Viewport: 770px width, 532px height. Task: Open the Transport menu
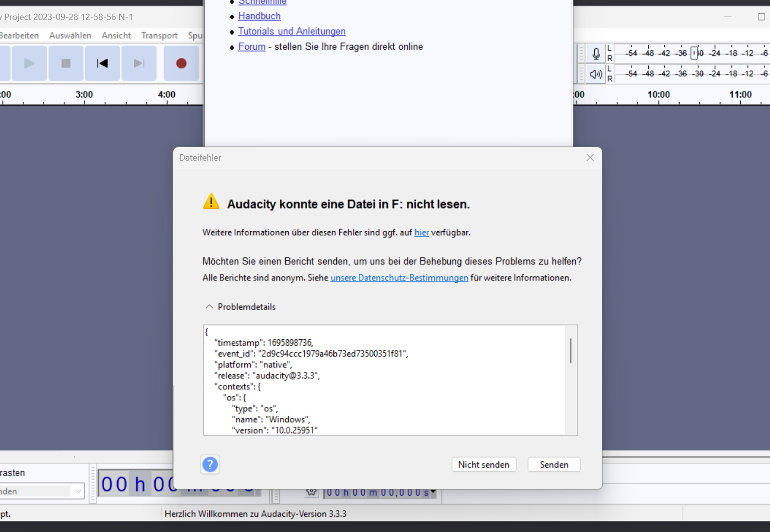pyautogui.click(x=160, y=36)
